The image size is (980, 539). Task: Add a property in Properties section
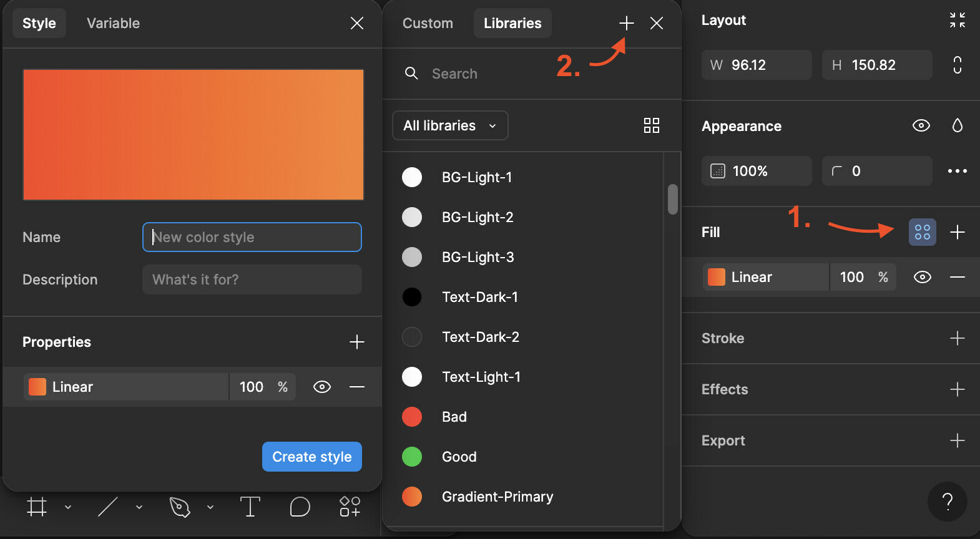[x=357, y=342]
